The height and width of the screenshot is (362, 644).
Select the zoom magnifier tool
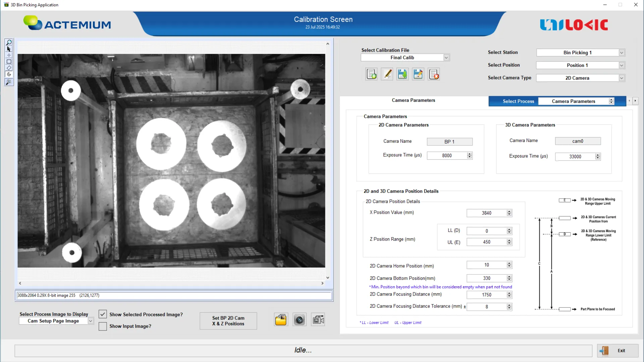point(9,43)
